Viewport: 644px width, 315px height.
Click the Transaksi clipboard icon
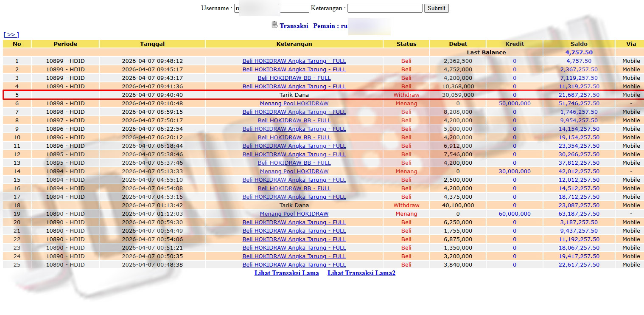(274, 25)
